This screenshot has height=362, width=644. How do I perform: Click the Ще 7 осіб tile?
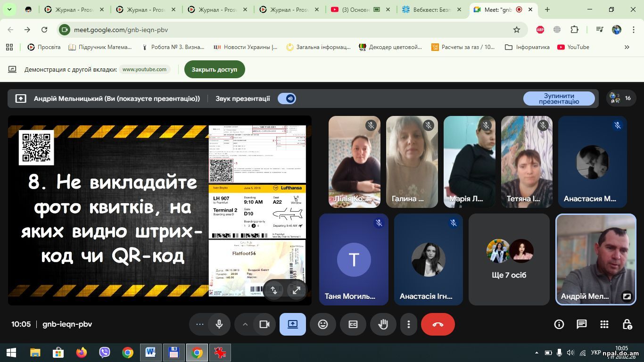(x=509, y=259)
